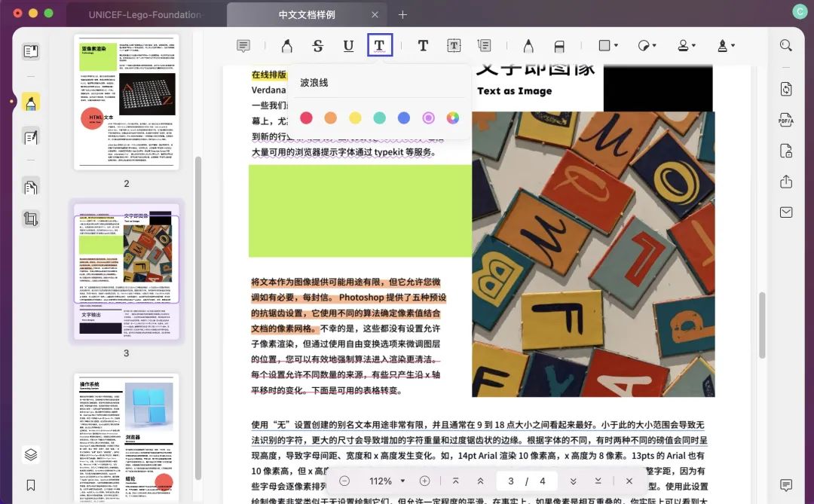Open the PDF/A conversion icon
This screenshot has width=814, height=504.
tap(786, 120)
